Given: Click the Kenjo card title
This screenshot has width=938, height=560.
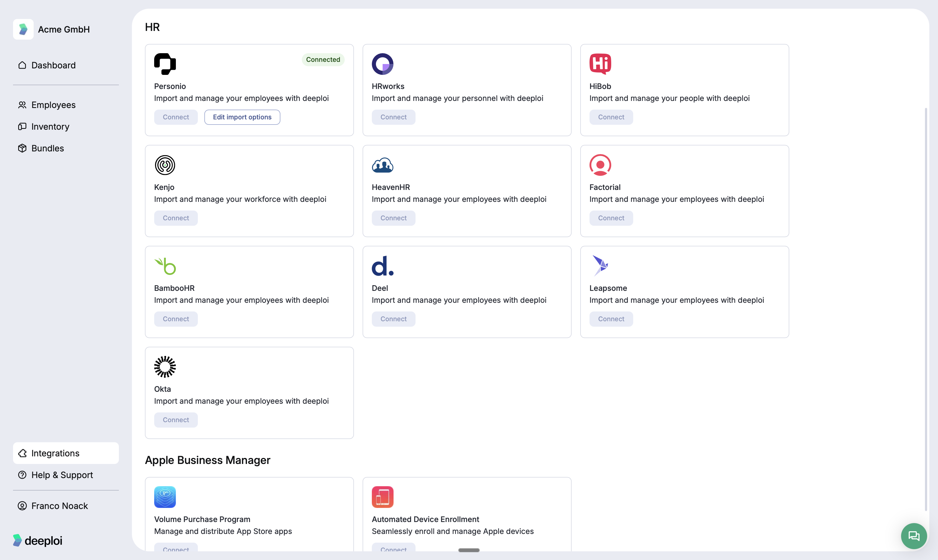Looking at the screenshot, I should pos(164,187).
